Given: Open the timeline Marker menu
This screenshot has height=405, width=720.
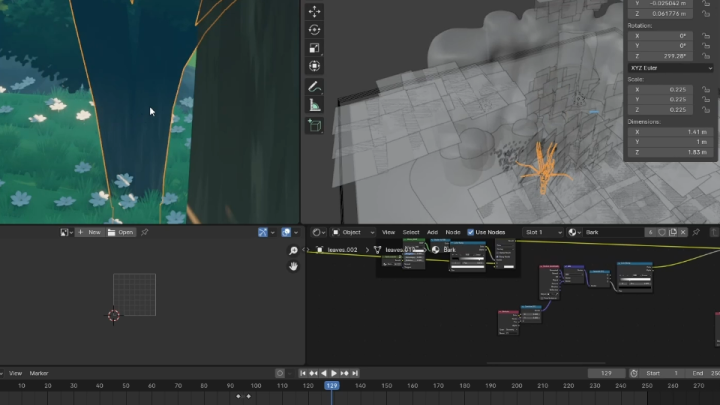Looking at the screenshot, I should coord(39,373).
